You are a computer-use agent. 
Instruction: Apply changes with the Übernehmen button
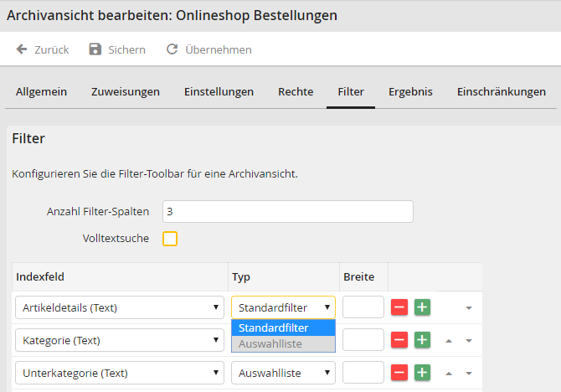coord(209,49)
